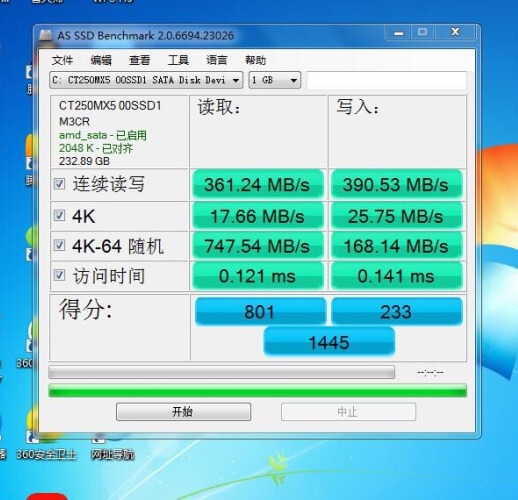Maximize the AS SSD Benchmark window

(422, 32)
